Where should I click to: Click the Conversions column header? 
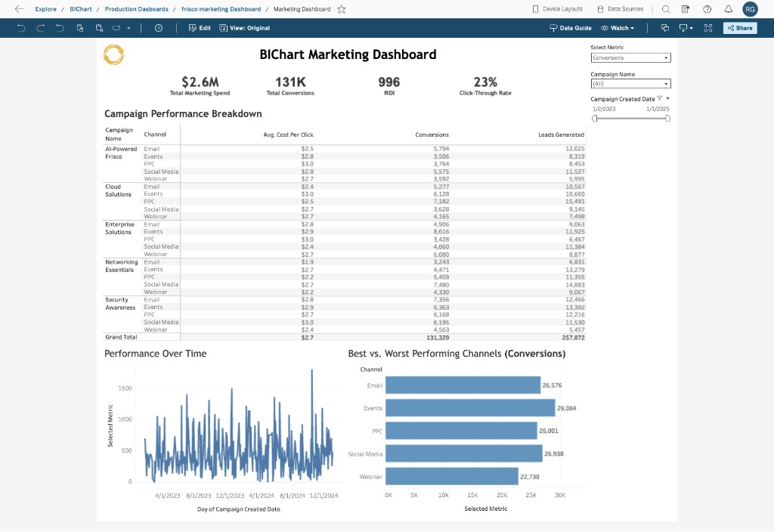432,135
